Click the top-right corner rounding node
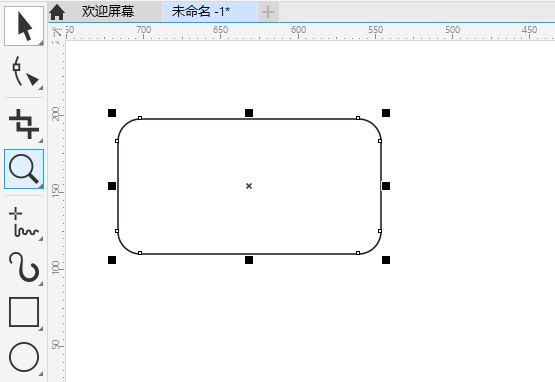This screenshot has height=382, width=555. 358,118
